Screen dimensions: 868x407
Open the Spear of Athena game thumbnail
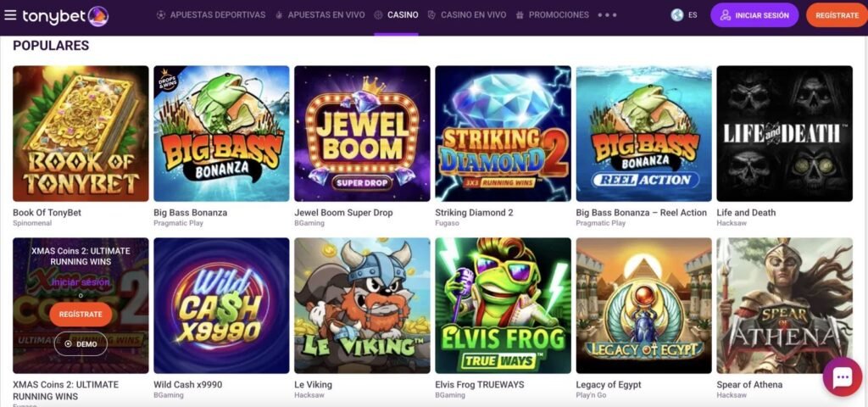click(x=784, y=305)
